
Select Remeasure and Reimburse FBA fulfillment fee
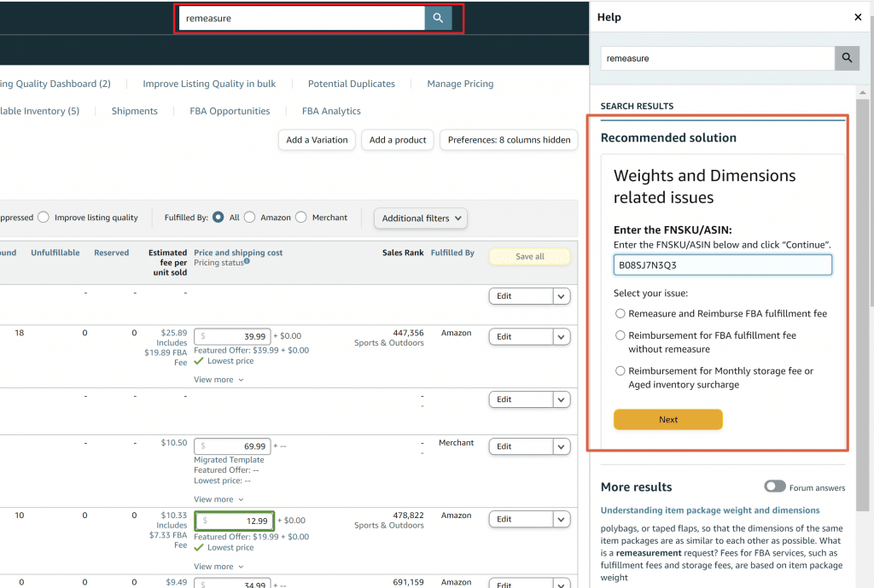tap(620, 314)
